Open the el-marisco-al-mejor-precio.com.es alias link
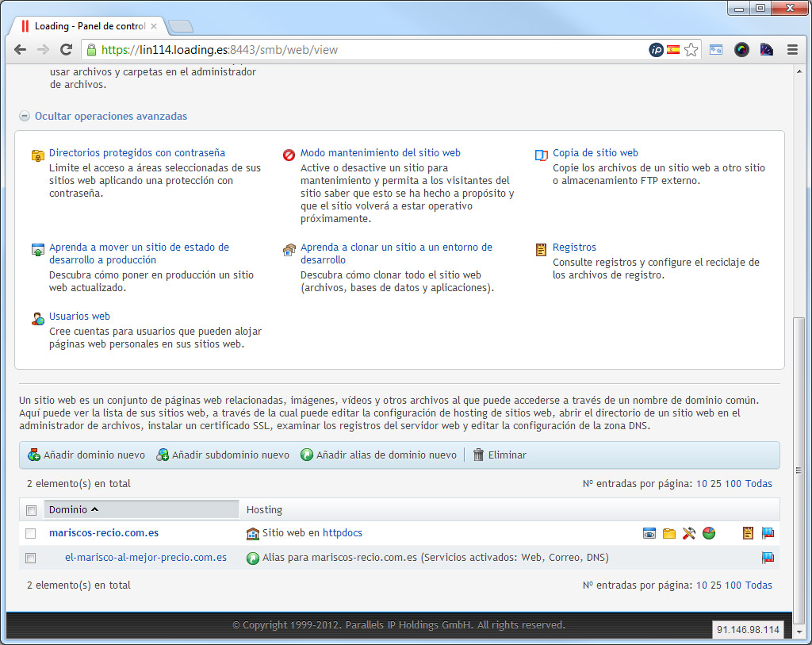The height and width of the screenshot is (645, 812). point(146,558)
